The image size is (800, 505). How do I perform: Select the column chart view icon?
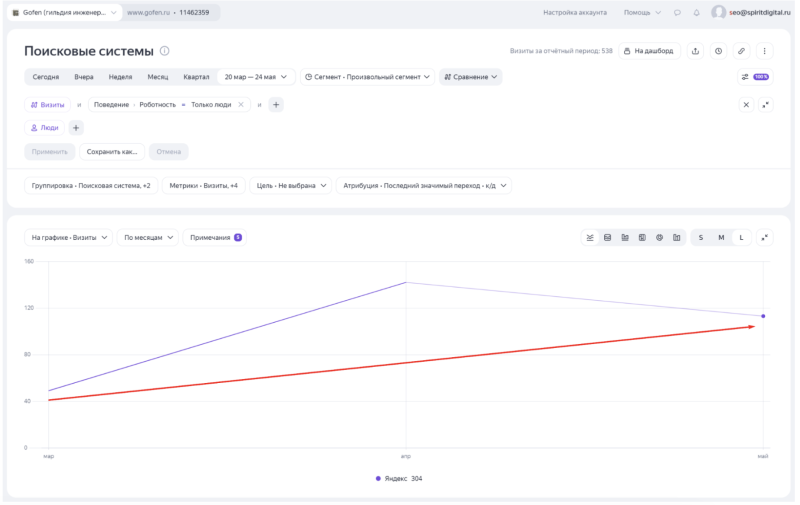[677, 238]
